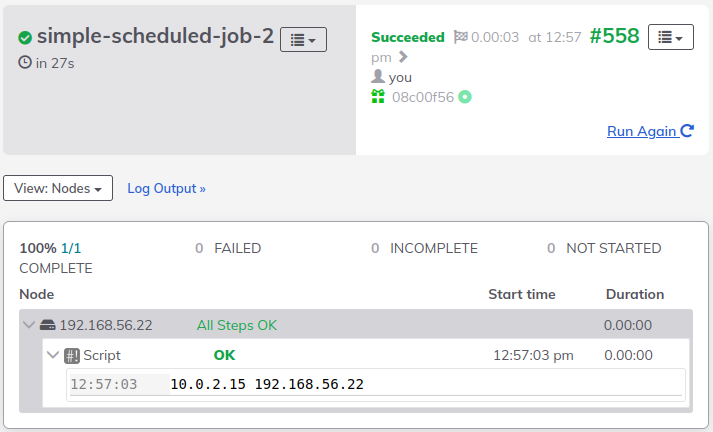Viewport: 713px width, 432px height.
Task: Open execution number #558 link
Action: click(615, 36)
